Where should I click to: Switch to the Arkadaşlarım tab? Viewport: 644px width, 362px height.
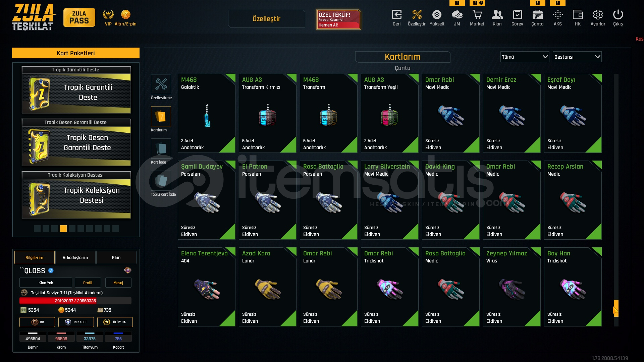tap(75, 257)
